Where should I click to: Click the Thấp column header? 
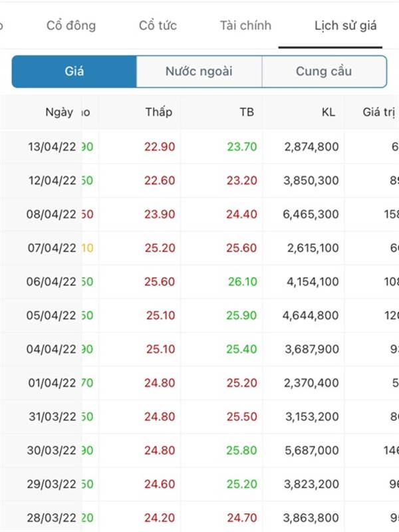point(159,112)
